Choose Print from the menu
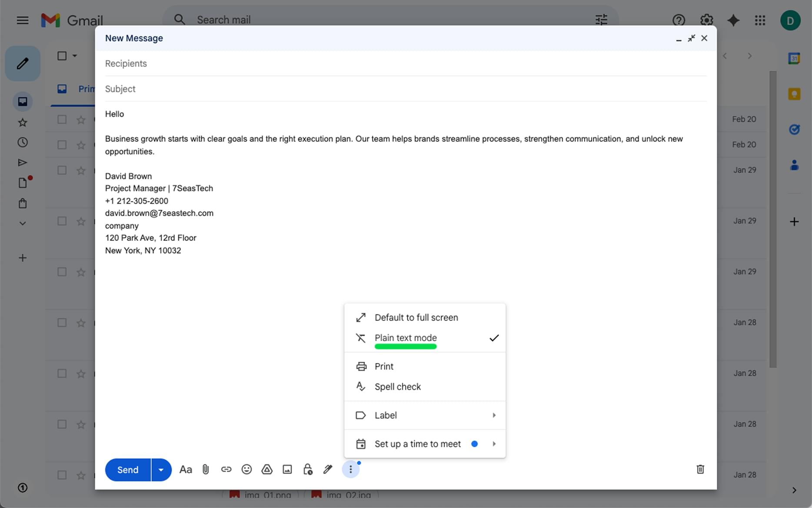Viewport: 812px width, 508px height. [x=425, y=367]
